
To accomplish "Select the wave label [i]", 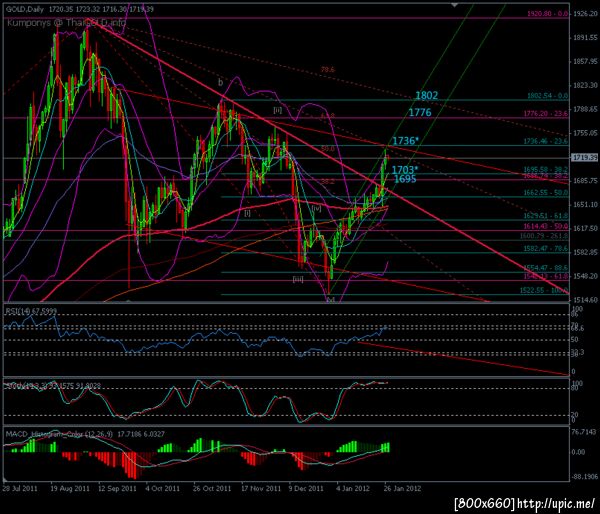I will point(247,213).
